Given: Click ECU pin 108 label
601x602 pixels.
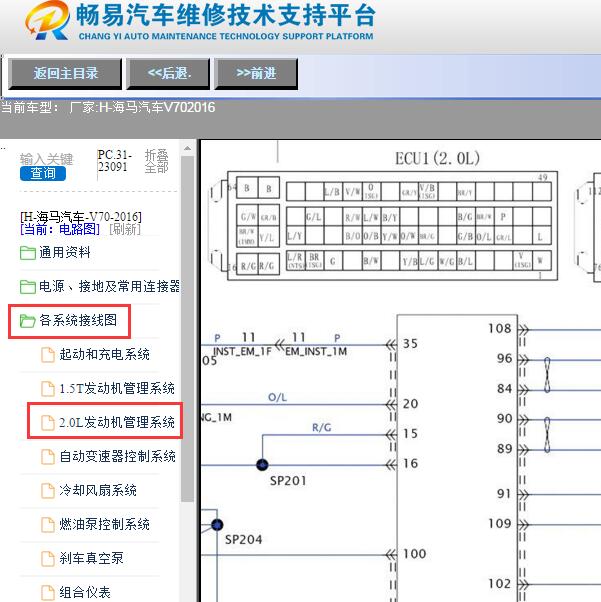Looking at the screenshot, I should (x=500, y=328).
